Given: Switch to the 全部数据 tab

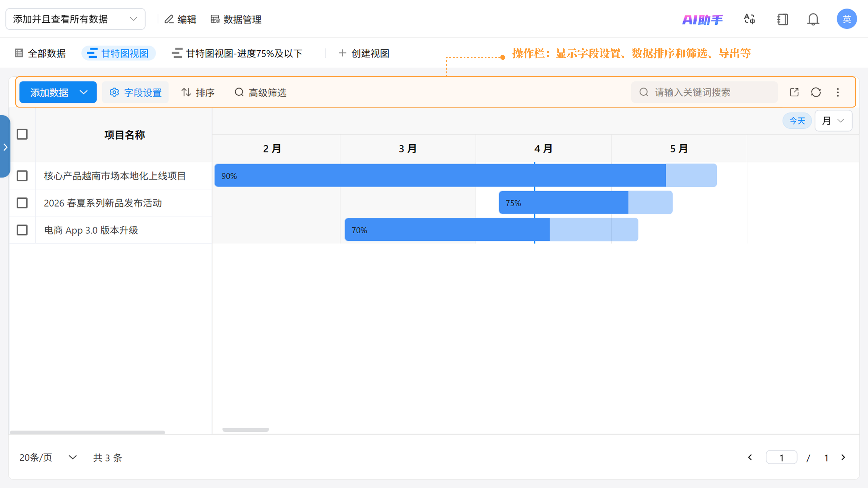Looking at the screenshot, I should click(x=40, y=53).
